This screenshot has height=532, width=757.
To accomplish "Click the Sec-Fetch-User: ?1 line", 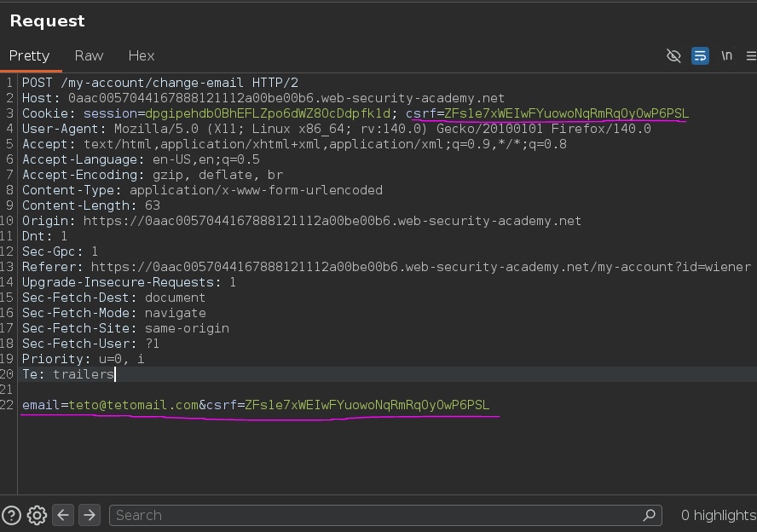I will [90, 344].
